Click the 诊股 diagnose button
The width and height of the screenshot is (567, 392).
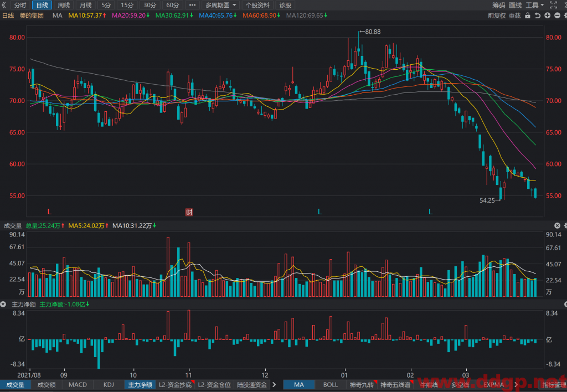tap(285, 5)
